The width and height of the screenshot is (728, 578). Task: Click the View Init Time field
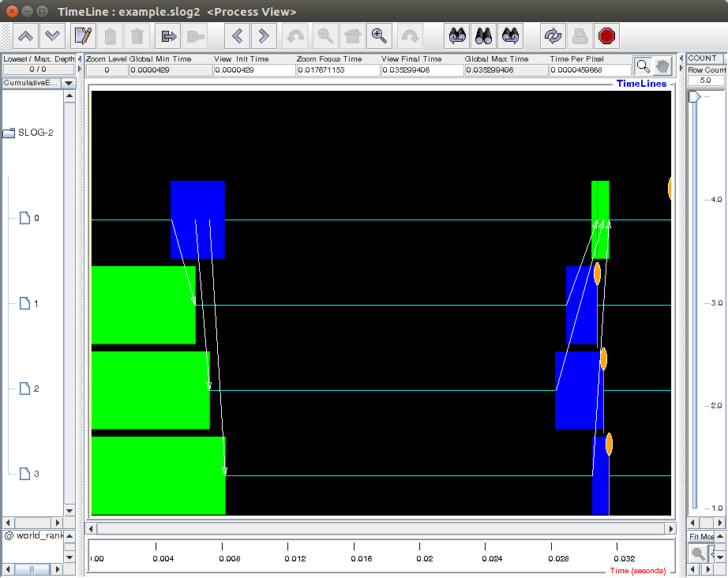point(255,70)
